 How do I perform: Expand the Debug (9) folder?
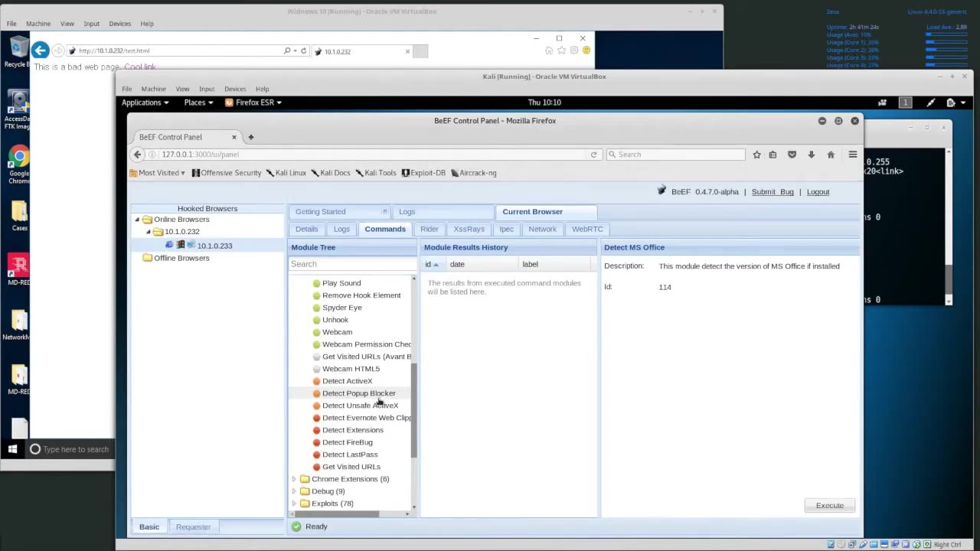(294, 491)
